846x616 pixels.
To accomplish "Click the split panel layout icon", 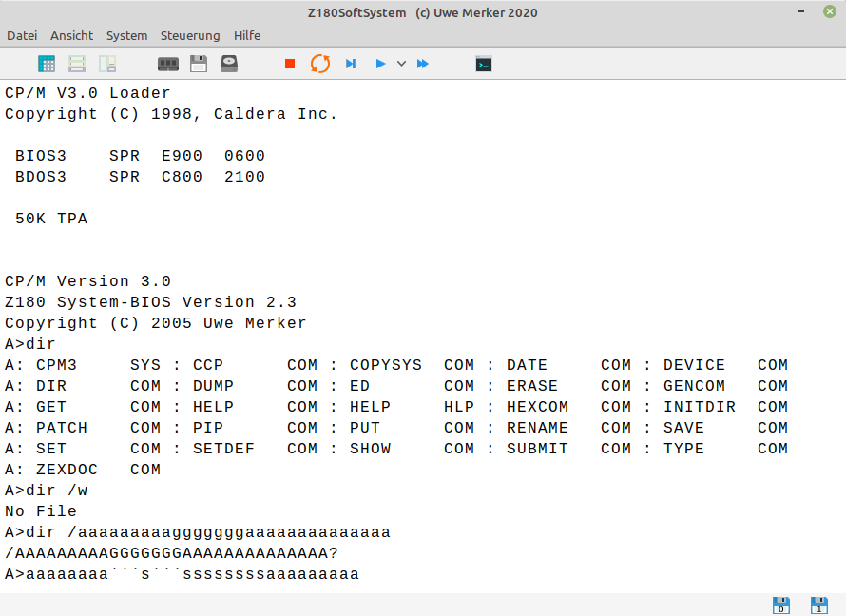I will pyautogui.click(x=107, y=64).
